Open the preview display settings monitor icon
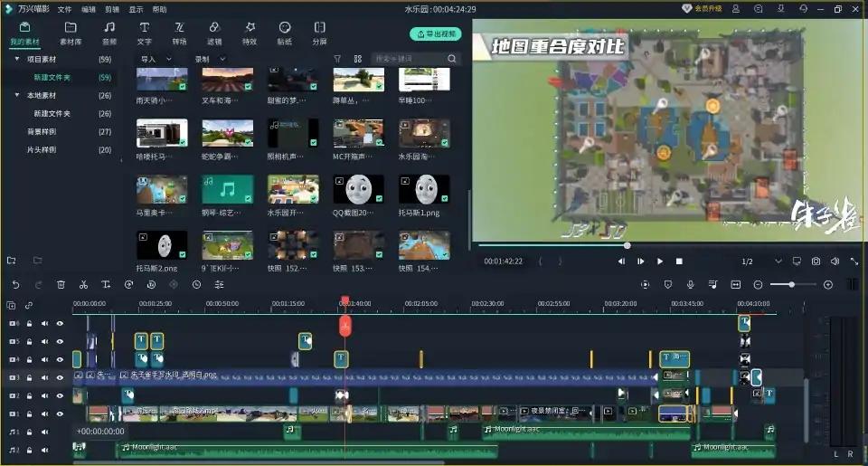This screenshot has height=466, width=868. 797,261
